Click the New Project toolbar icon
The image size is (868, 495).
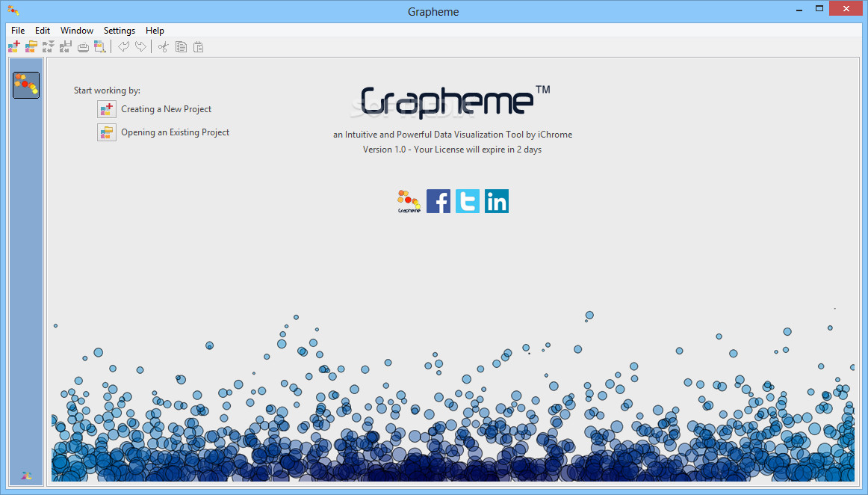tap(14, 47)
